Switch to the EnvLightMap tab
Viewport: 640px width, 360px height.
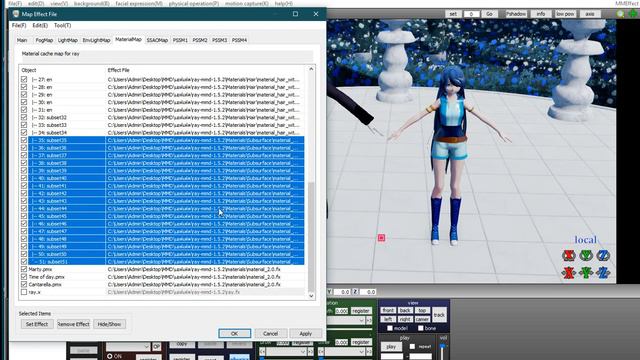pyautogui.click(x=96, y=40)
